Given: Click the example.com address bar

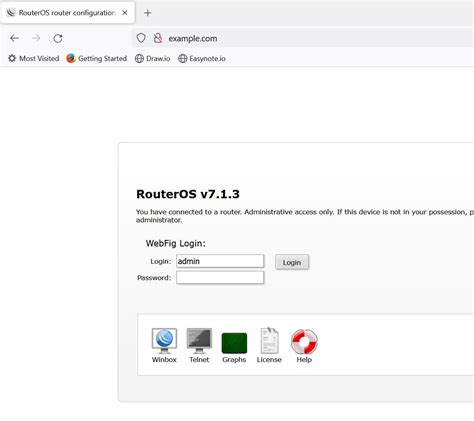Looking at the screenshot, I should pos(303,38).
